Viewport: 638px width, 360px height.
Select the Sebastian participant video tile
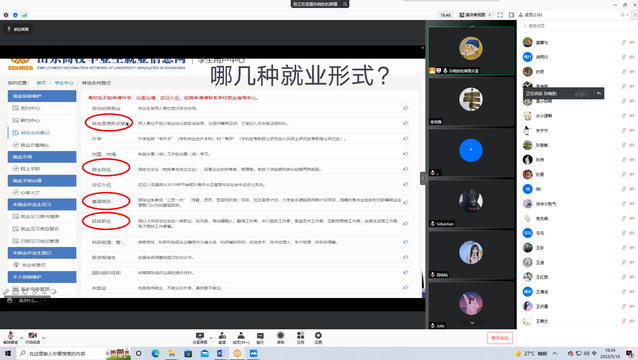pyautogui.click(x=471, y=203)
